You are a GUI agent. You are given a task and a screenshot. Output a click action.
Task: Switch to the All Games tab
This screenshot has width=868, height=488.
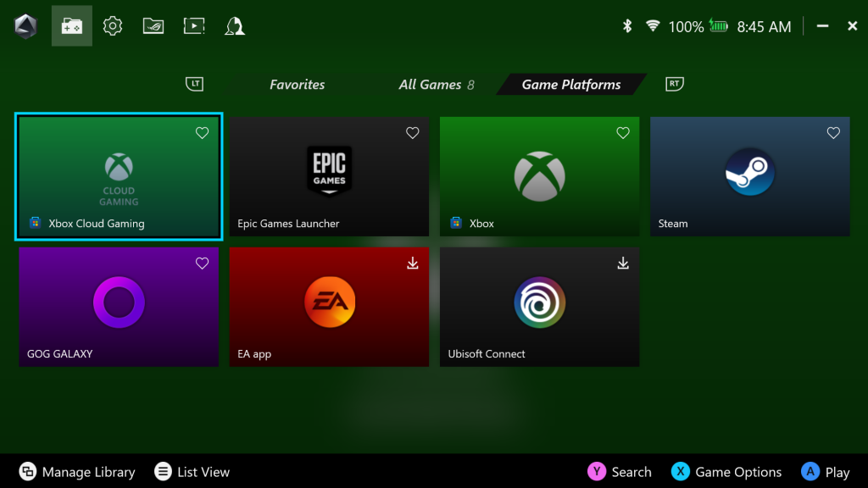coord(437,85)
